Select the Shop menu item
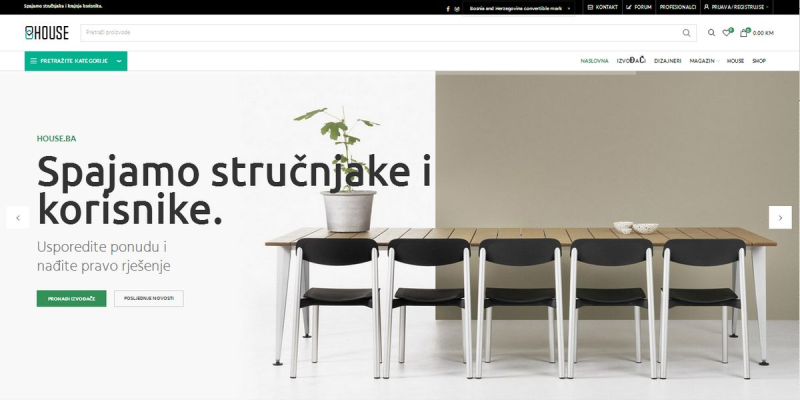Screen dimensions: 800x400 (759, 61)
